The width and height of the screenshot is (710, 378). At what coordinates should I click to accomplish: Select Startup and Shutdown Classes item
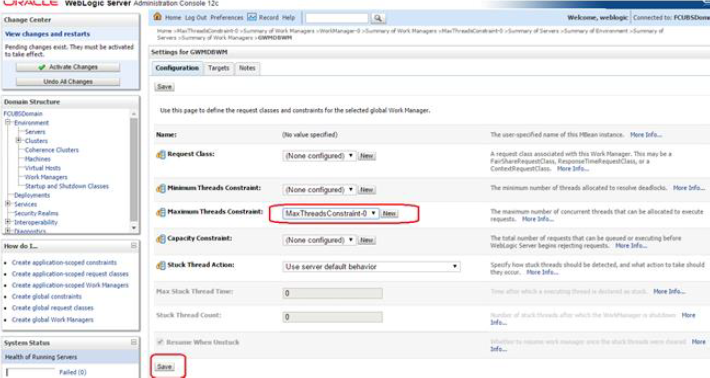[67, 186]
